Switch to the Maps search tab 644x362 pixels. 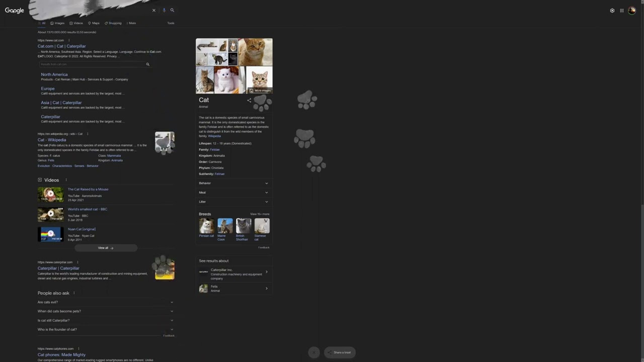[94, 23]
